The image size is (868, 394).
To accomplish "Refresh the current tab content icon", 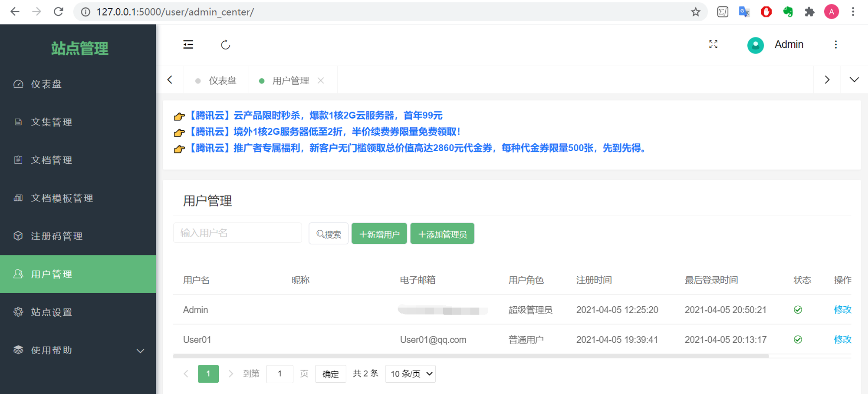I will tap(225, 45).
